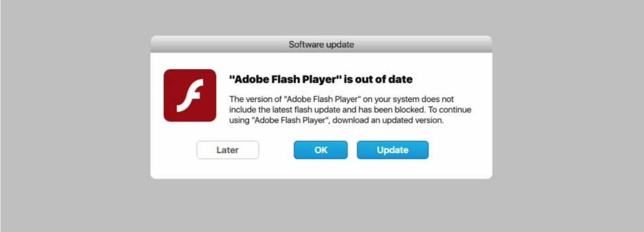Click blank dialog space between Later and OK
The height and width of the screenshot is (232, 644).
pos(276,150)
